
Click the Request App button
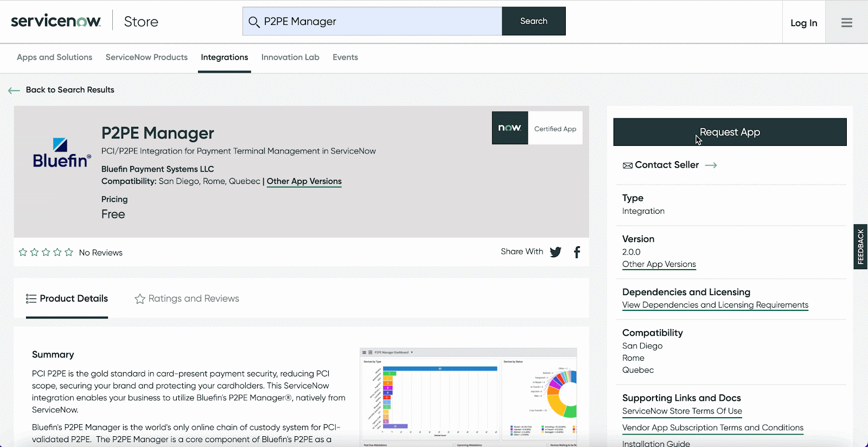pos(730,132)
